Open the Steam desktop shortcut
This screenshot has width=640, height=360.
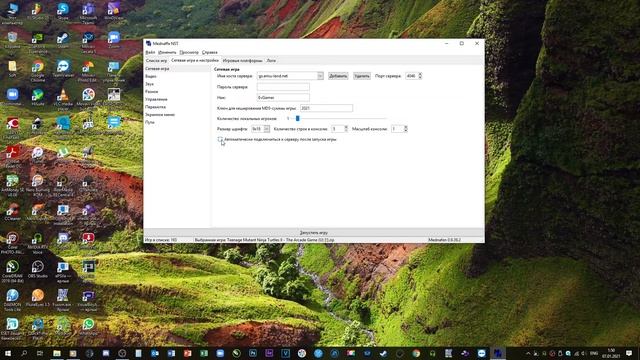tap(63, 40)
